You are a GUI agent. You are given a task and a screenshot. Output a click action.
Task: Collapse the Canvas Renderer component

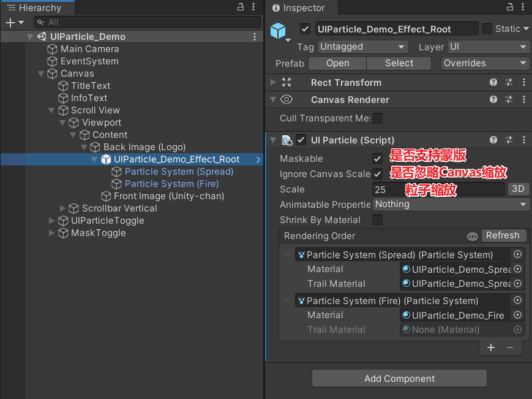coord(273,99)
